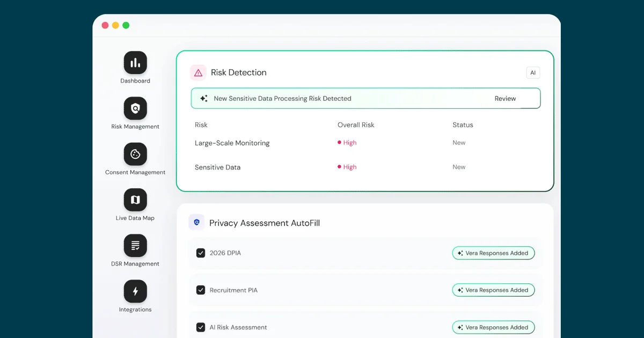Toggle the Recruitment PIA checkbox
This screenshot has width=644, height=338.
coord(200,290)
